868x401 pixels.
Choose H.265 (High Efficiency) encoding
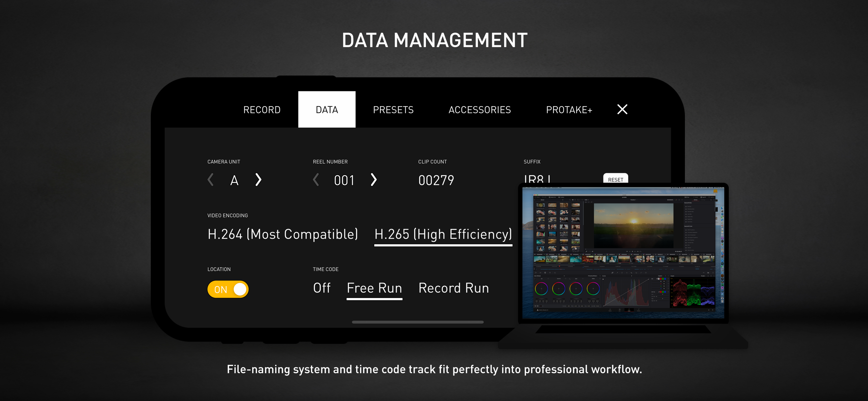point(443,234)
